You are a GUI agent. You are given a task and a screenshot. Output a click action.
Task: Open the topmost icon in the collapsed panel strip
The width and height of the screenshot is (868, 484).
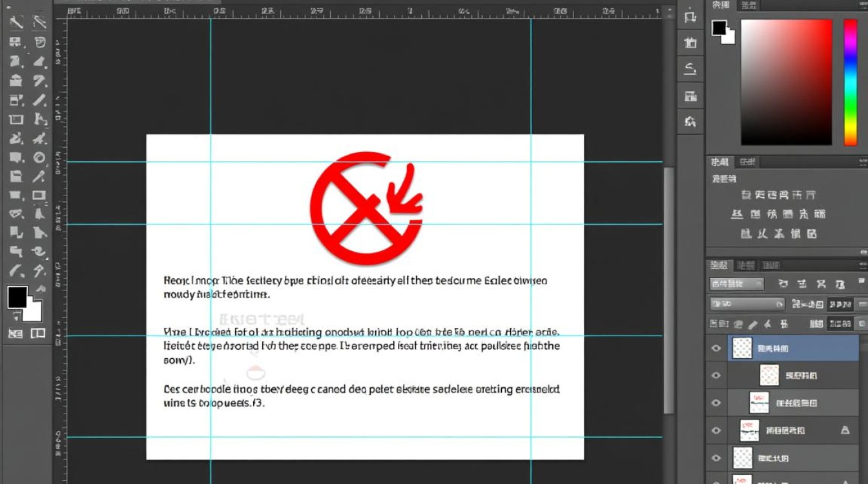[x=690, y=17]
